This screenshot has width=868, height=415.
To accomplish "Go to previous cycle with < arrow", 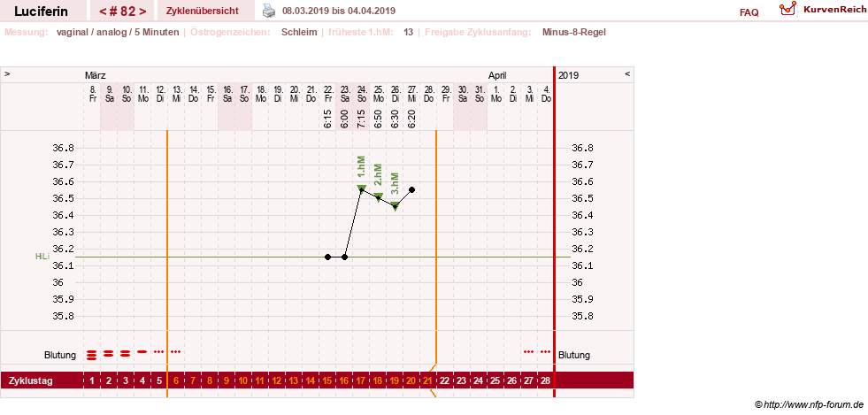I will coord(103,12).
